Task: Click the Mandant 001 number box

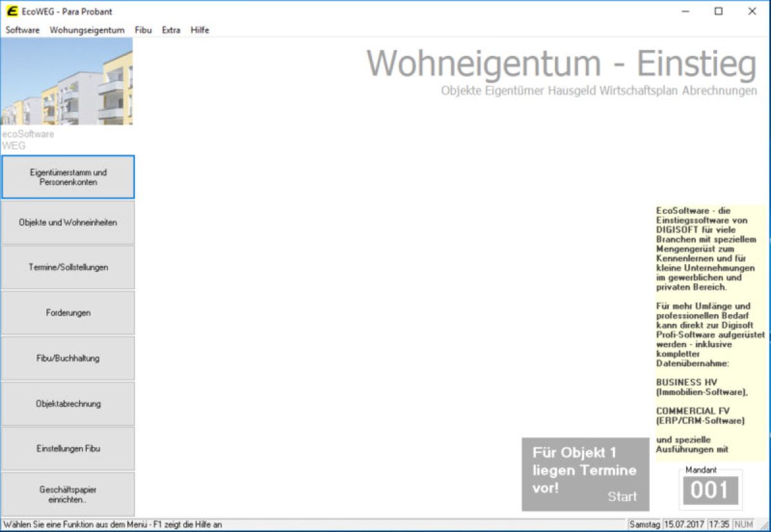Action: (x=710, y=491)
